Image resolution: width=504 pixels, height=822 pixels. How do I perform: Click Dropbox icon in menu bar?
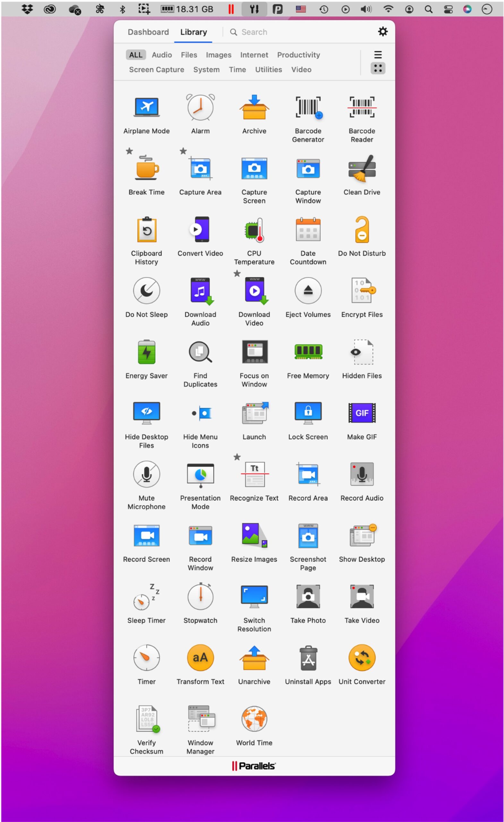tap(27, 9)
